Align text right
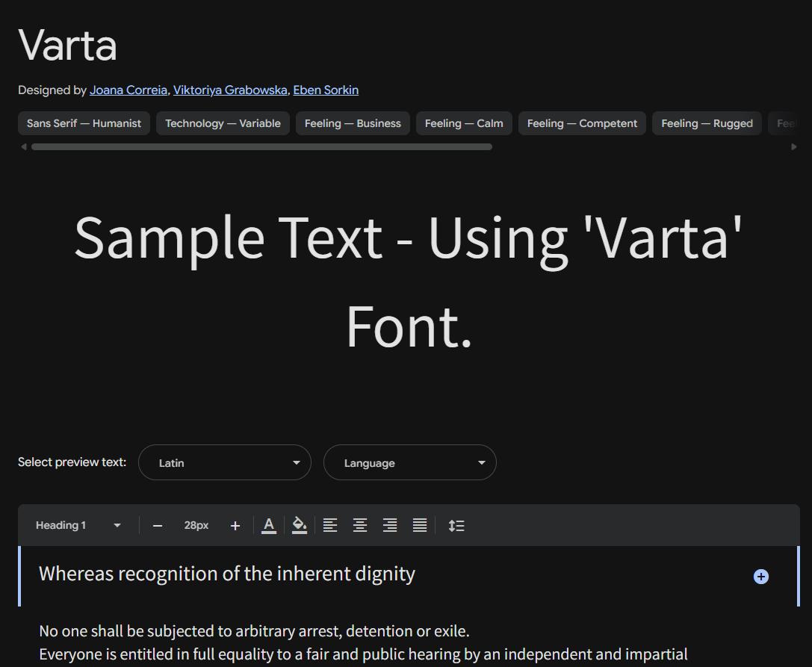This screenshot has width=812, height=667. (390, 525)
